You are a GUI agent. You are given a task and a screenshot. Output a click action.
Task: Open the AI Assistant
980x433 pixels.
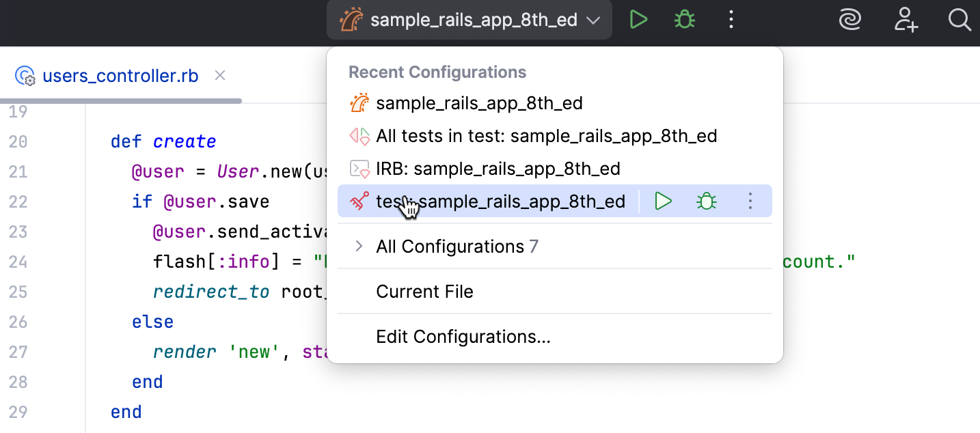(x=849, y=20)
